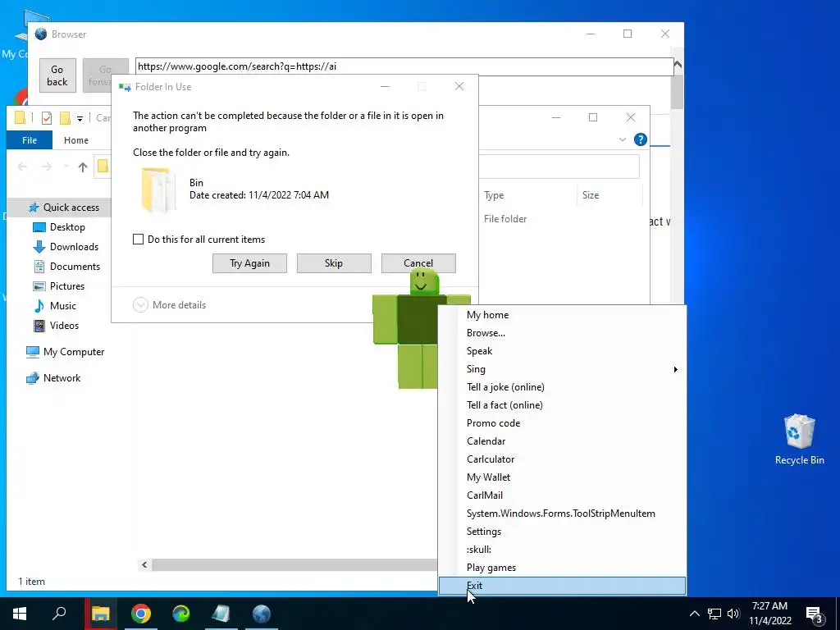Collapse the ribbon chevron in Explorer
Viewport: 840px width, 630px height.
click(622, 139)
